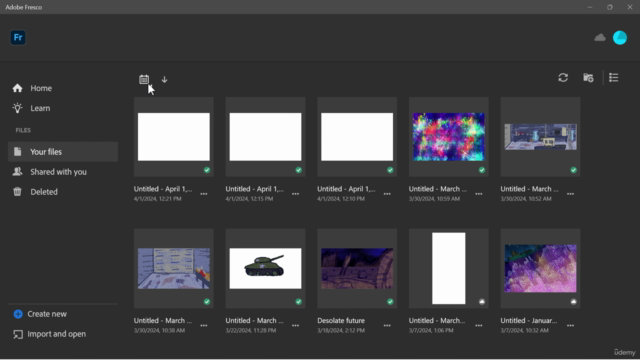Click the Adobe Fresco Fr logo
The image size is (640, 360).
tap(18, 38)
